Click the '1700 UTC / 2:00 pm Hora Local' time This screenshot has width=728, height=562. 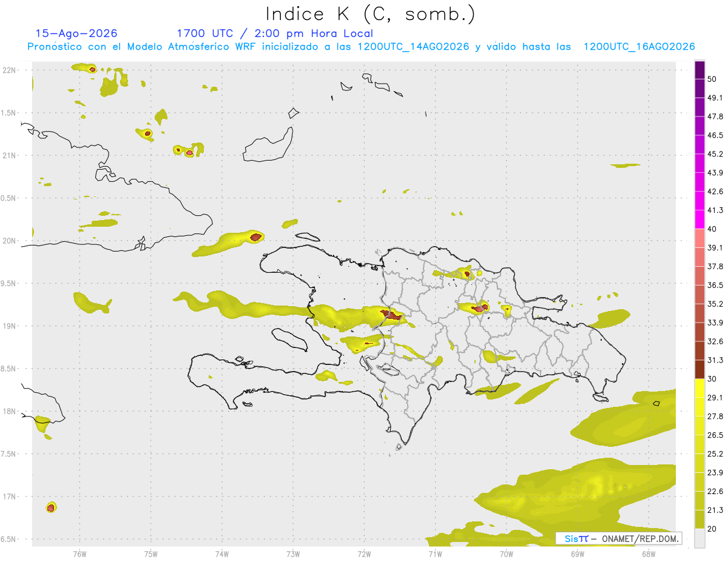275,33
